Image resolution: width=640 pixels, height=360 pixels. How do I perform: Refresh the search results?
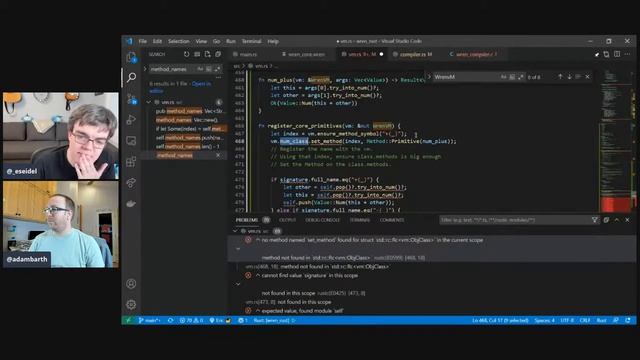(187, 54)
